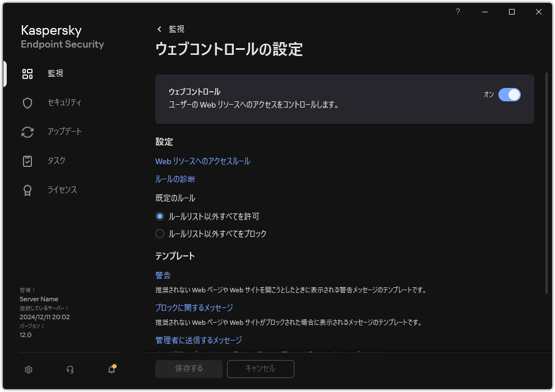
Task: Select ルールリスト以外すべてを許可 radio button
Action: (x=160, y=216)
